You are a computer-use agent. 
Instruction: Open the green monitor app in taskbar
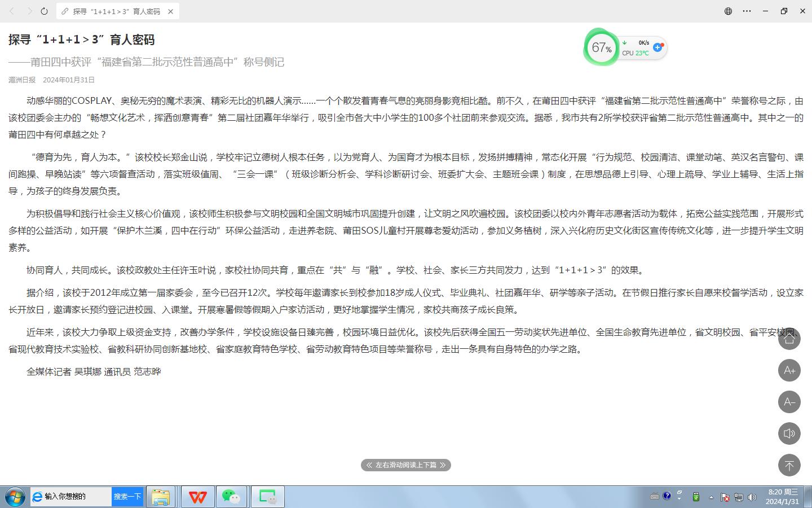coord(267,497)
